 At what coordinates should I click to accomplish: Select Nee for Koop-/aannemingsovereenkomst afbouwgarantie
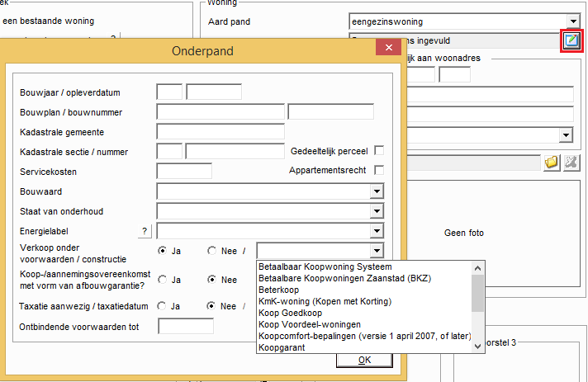click(x=212, y=280)
